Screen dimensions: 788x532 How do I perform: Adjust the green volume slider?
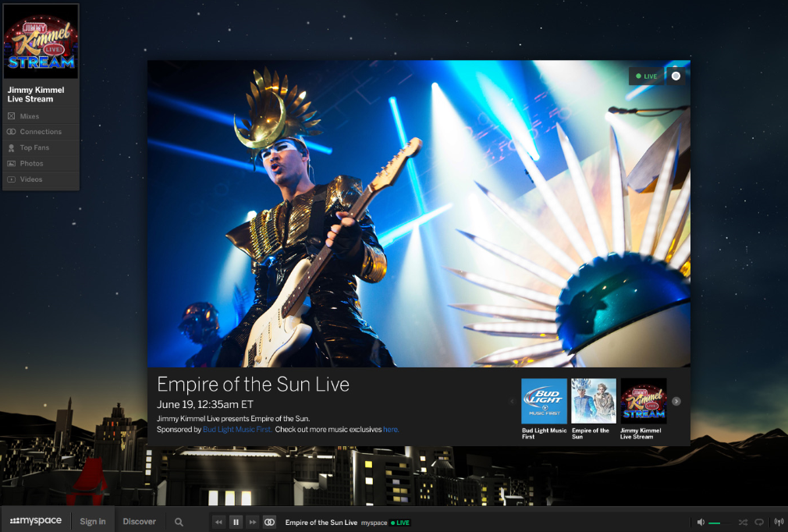click(x=716, y=523)
